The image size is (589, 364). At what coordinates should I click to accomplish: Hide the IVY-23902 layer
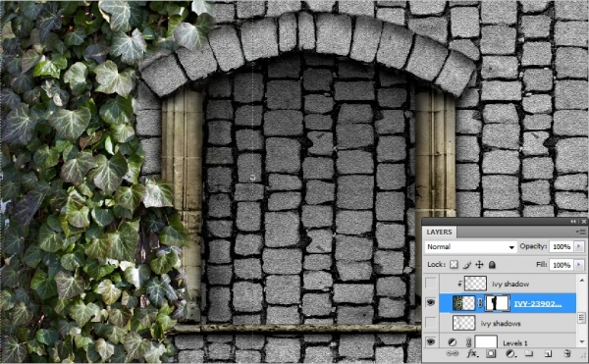(431, 303)
